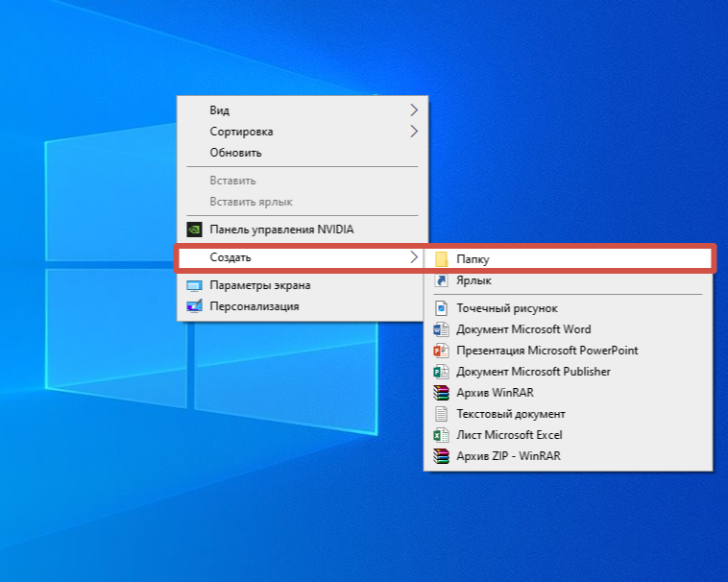
Task: Create a Документ Microsoft Publisher
Action: click(568, 372)
